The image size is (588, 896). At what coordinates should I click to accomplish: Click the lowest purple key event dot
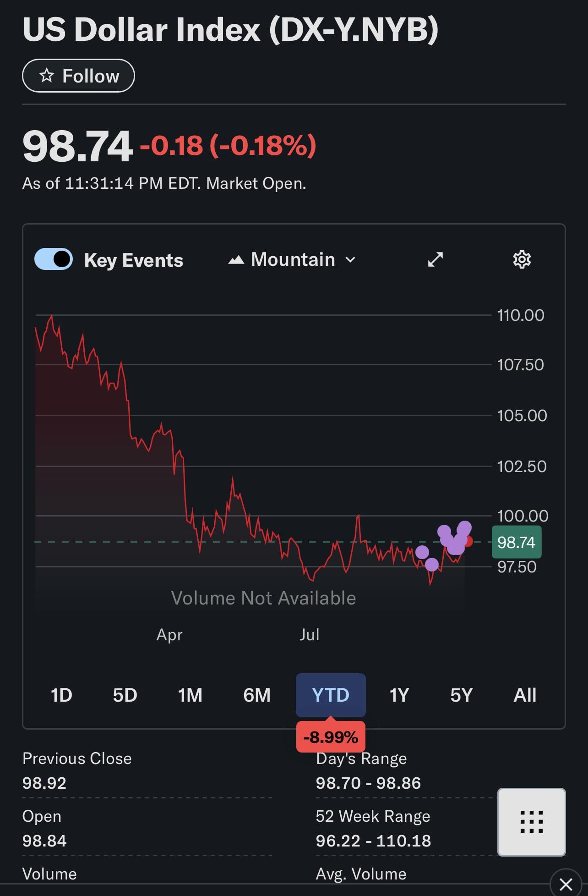tap(431, 564)
